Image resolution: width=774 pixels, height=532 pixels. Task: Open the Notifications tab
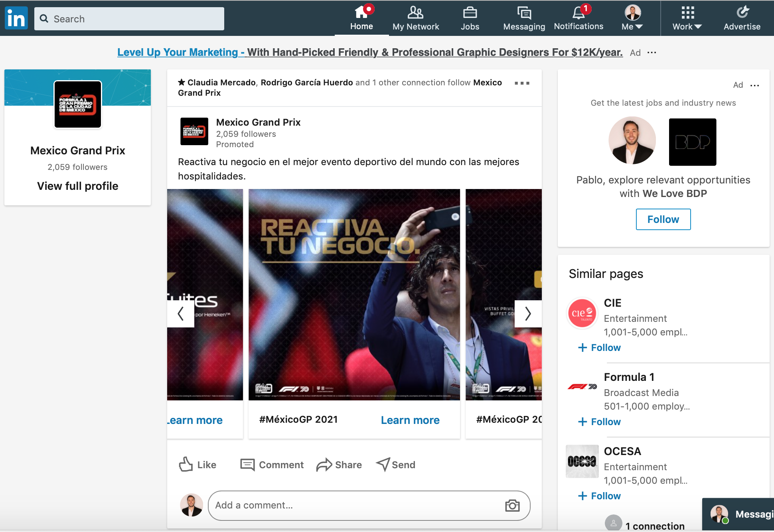coord(579,18)
